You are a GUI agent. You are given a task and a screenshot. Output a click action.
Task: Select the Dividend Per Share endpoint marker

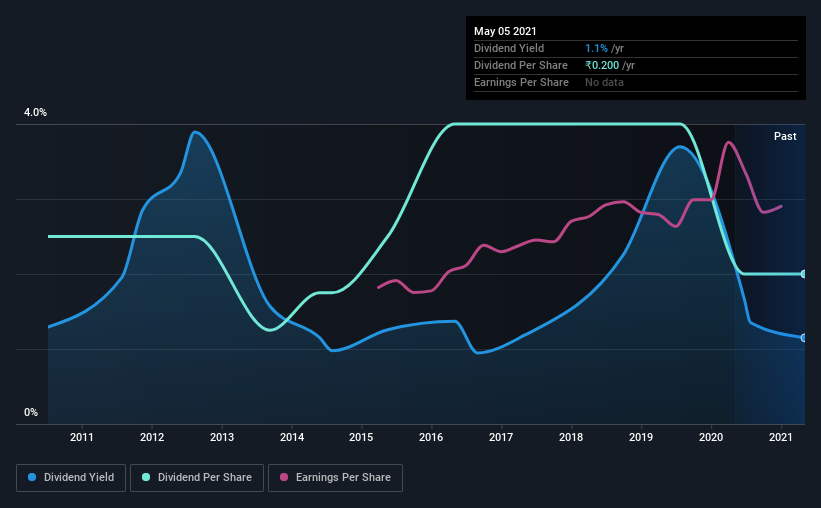[803, 274]
